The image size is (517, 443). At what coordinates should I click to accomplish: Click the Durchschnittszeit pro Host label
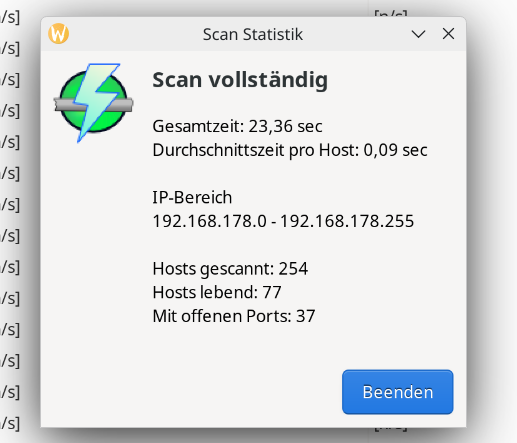(256, 150)
